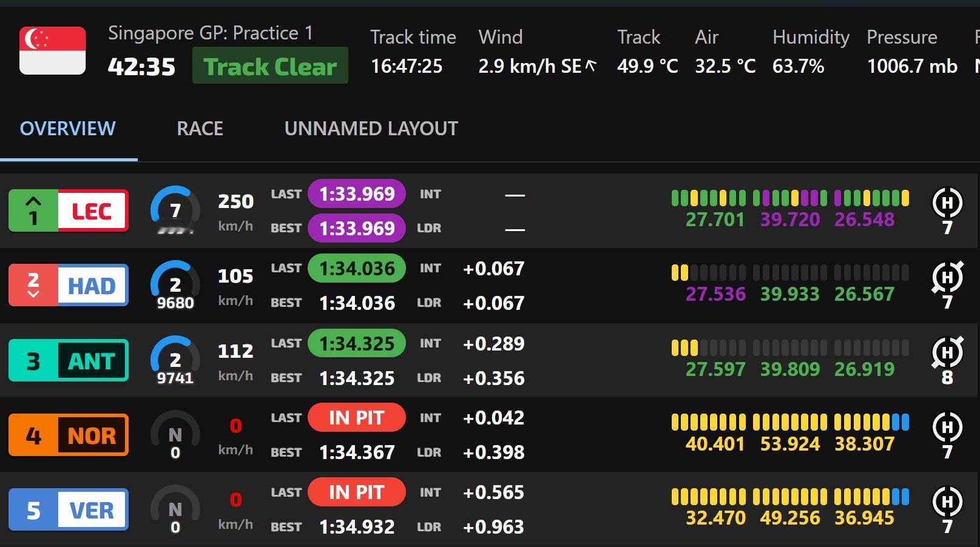Select the position 5 VER driver badge
This screenshot has height=547, width=980.
tap(69, 510)
